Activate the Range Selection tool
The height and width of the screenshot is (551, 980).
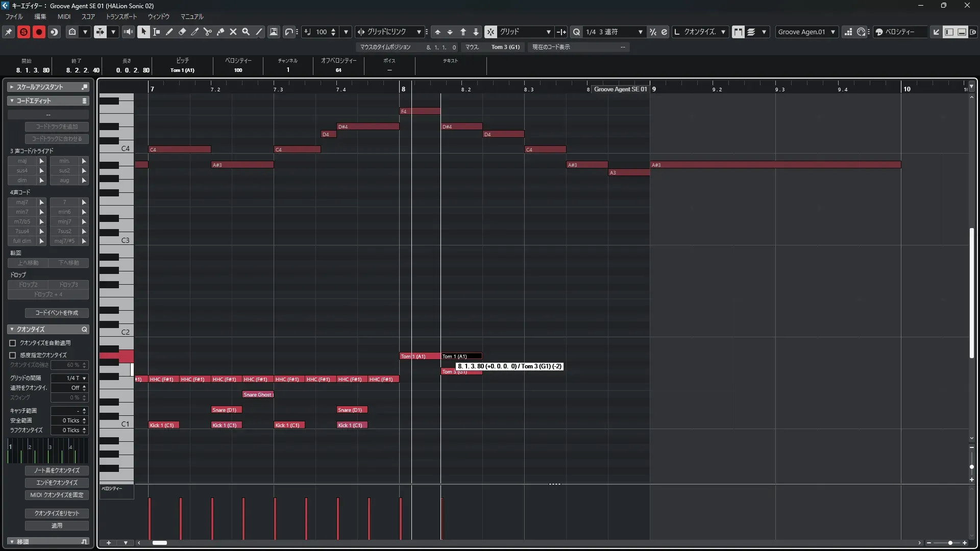pos(157,32)
